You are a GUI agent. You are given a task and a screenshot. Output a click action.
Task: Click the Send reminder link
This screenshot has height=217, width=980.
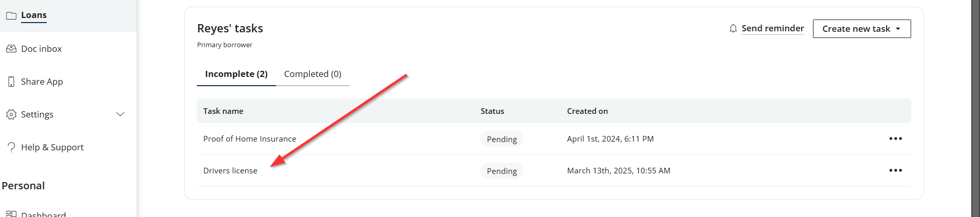[772, 28]
